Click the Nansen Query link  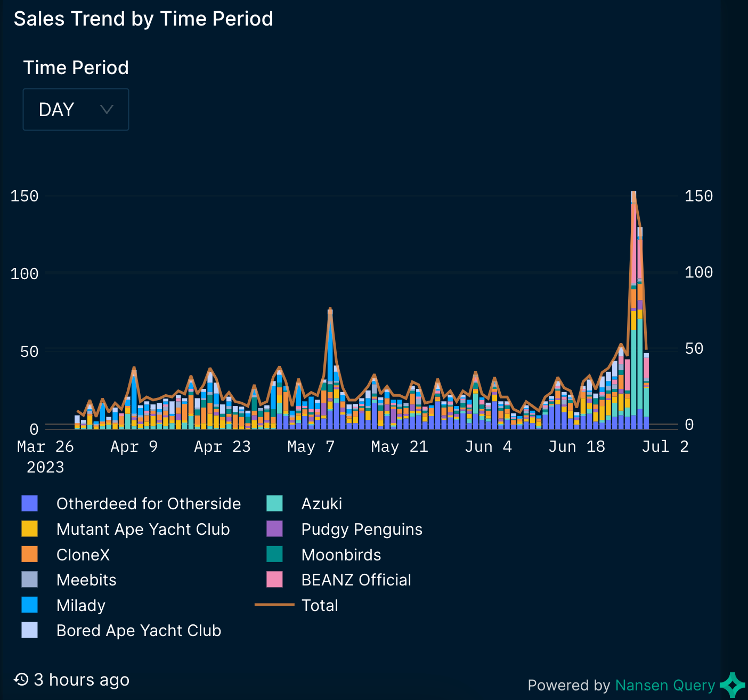665,685
